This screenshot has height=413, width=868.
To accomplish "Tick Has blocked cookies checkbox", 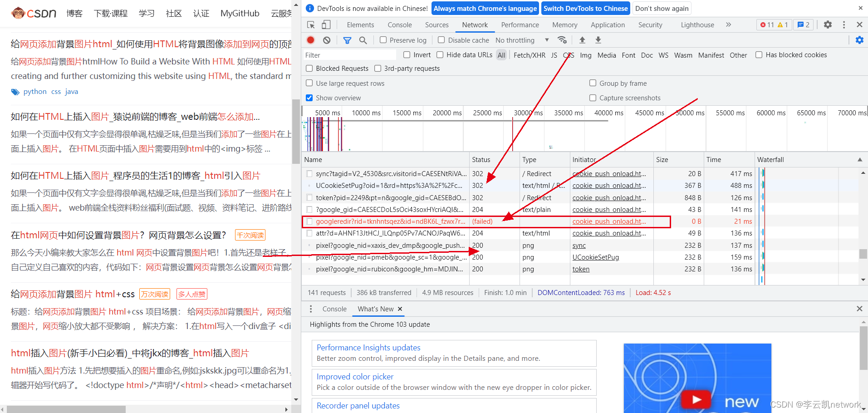I will [759, 55].
